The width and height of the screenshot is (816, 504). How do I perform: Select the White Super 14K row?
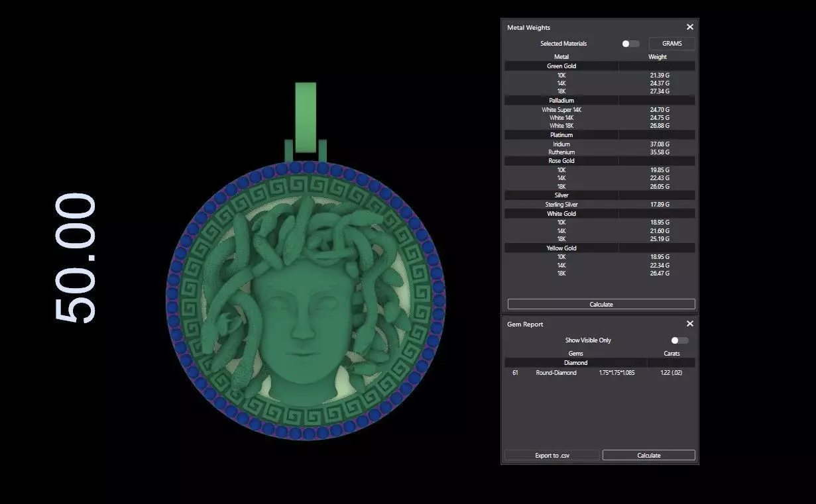[600, 110]
